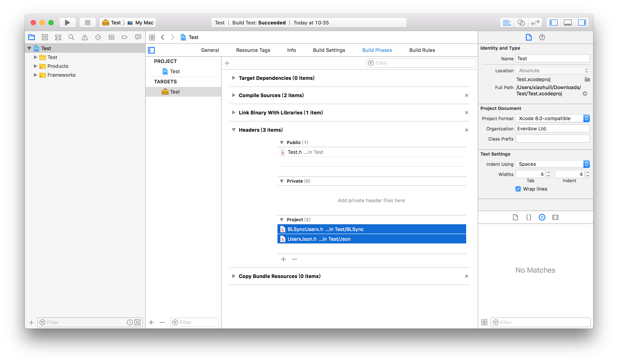Expand Compile Sources phase
The height and width of the screenshot is (364, 618).
234,95
